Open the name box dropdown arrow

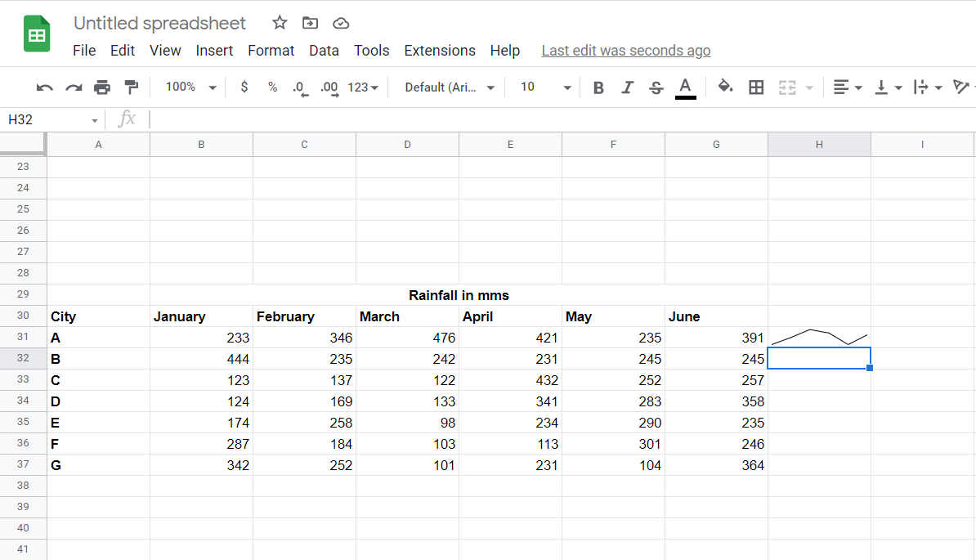[95, 120]
